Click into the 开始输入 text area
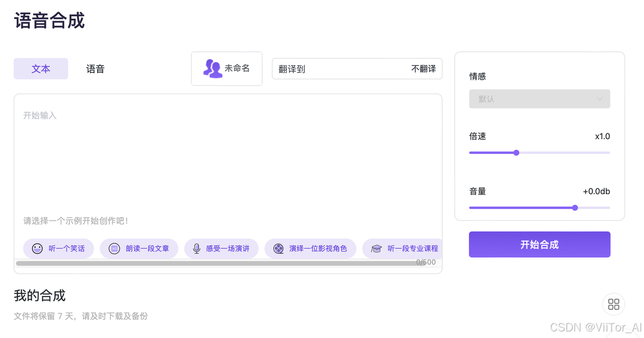The width and height of the screenshot is (644, 338). pyautogui.click(x=228, y=156)
